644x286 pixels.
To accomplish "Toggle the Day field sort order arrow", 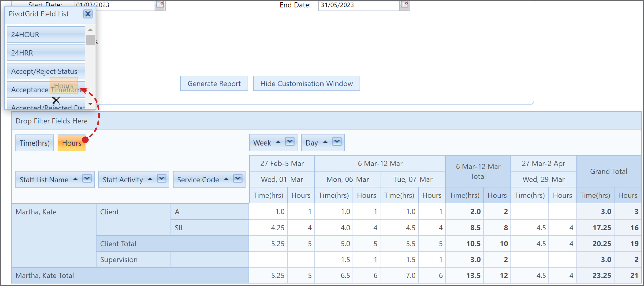I will pyautogui.click(x=325, y=142).
